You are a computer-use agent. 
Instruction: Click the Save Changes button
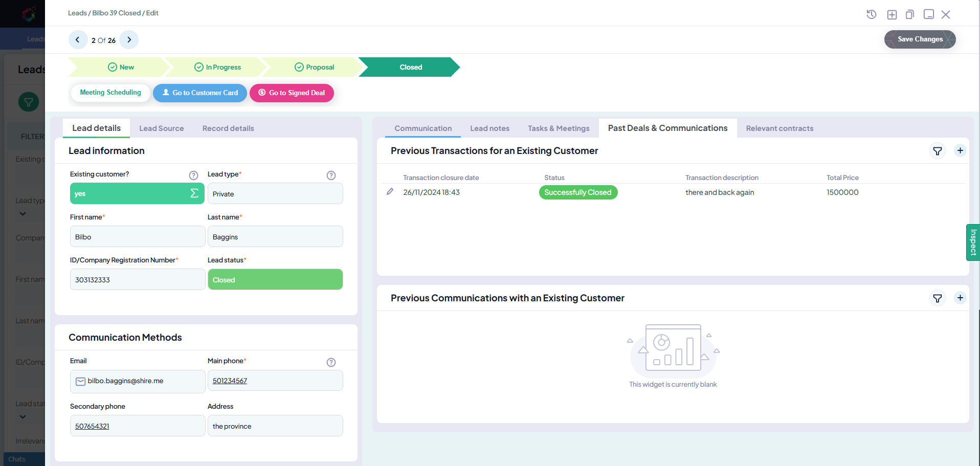(x=919, y=39)
